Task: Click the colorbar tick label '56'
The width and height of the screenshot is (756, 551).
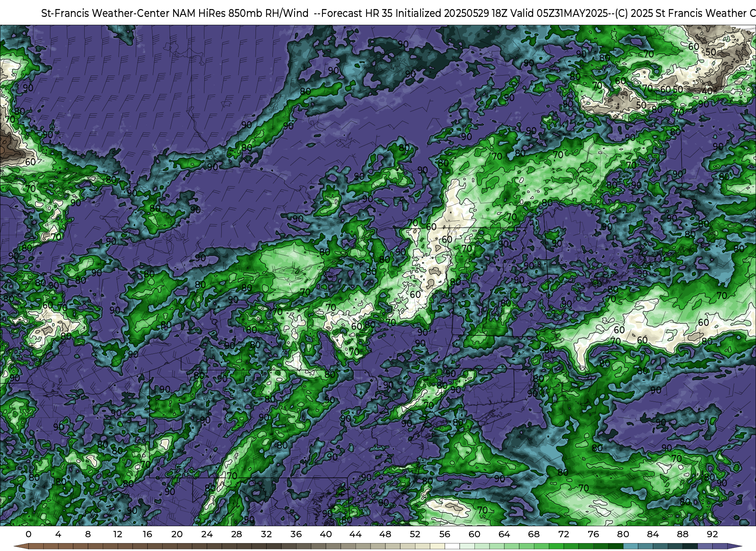Action: point(445,534)
